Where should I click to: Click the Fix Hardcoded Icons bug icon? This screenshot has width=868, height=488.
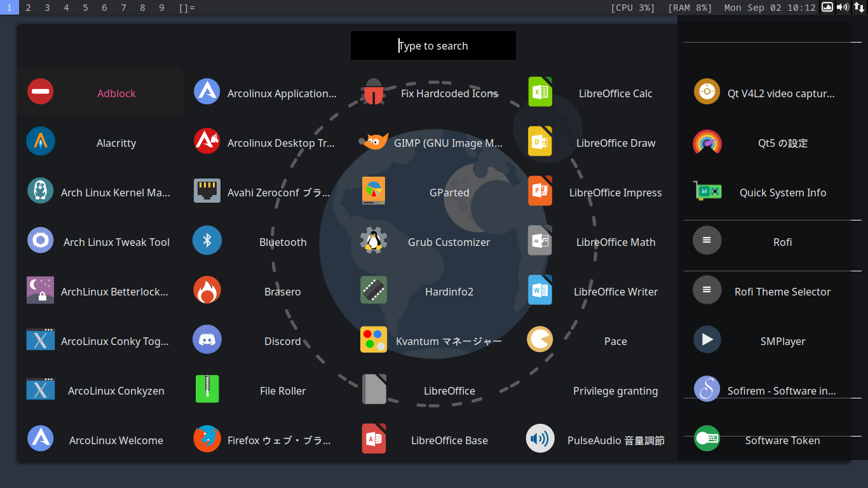pos(374,92)
